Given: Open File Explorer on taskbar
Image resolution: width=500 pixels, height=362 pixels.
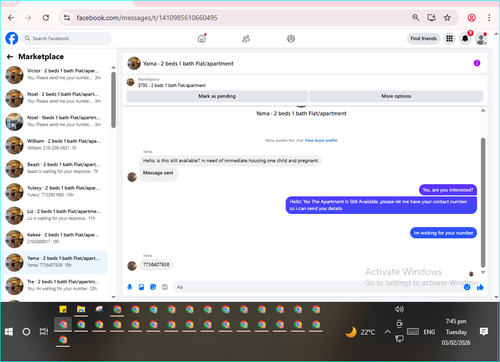Looking at the screenshot, I should (x=81, y=310).
